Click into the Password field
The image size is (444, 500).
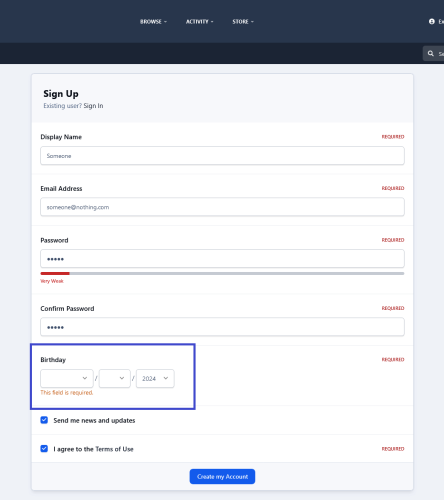click(222, 259)
